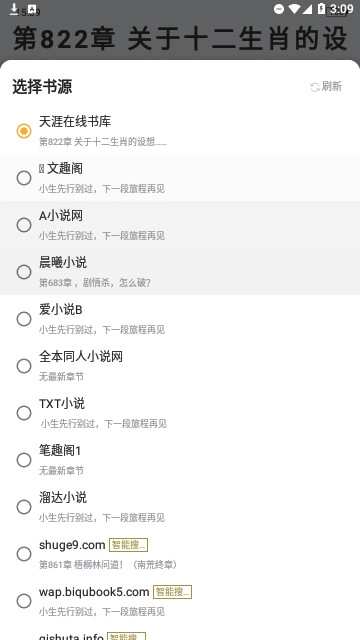360x640 pixels.
Task: Tap the keyboard 'A' status bar icon
Action: point(32,9)
